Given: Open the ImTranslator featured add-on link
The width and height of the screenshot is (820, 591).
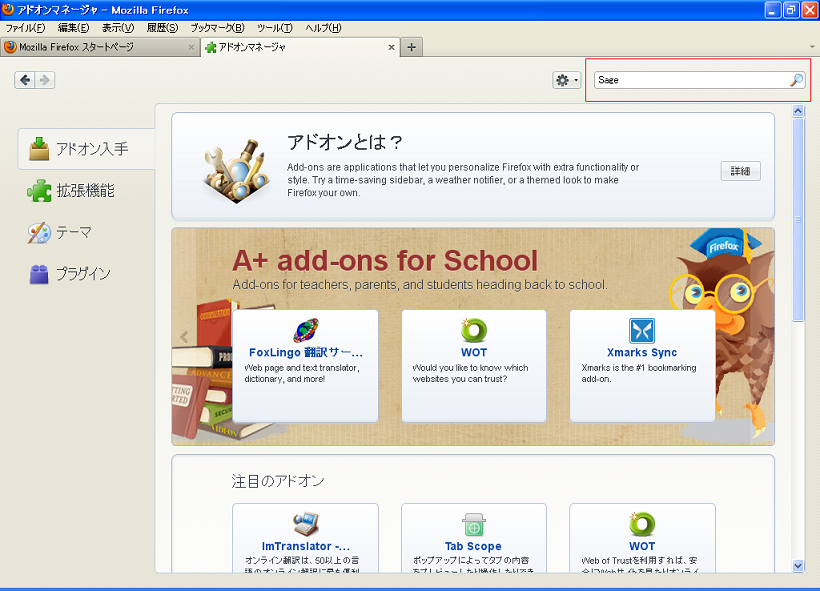Looking at the screenshot, I should click(x=305, y=546).
